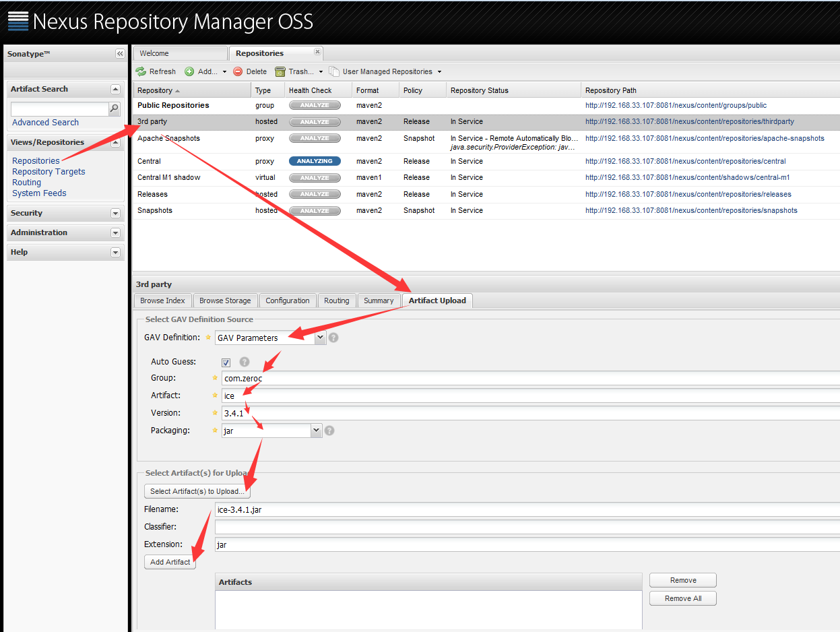Click the Nexus logo icon
Viewport: 840px width, 632px height.
[18, 22]
